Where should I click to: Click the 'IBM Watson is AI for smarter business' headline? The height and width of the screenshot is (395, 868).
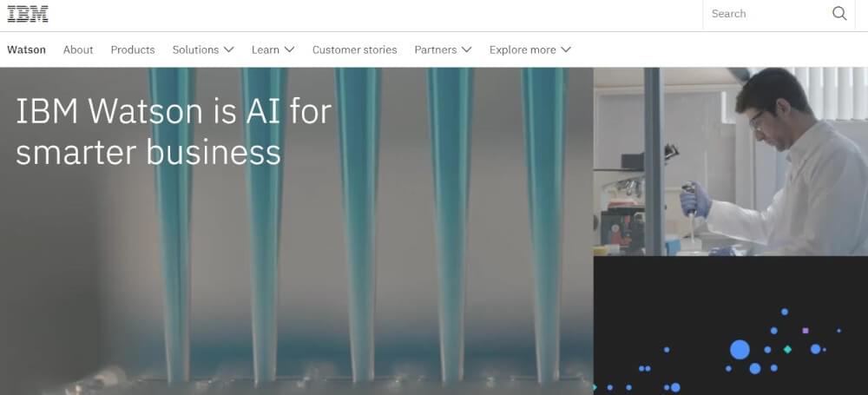(x=174, y=131)
